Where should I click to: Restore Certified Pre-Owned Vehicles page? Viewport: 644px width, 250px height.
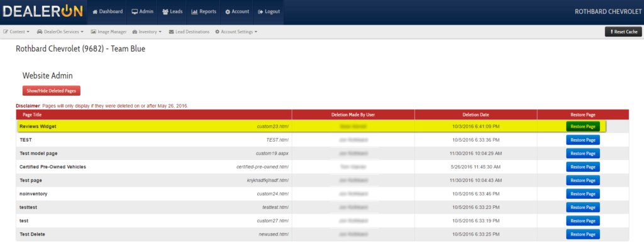pyautogui.click(x=583, y=167)
